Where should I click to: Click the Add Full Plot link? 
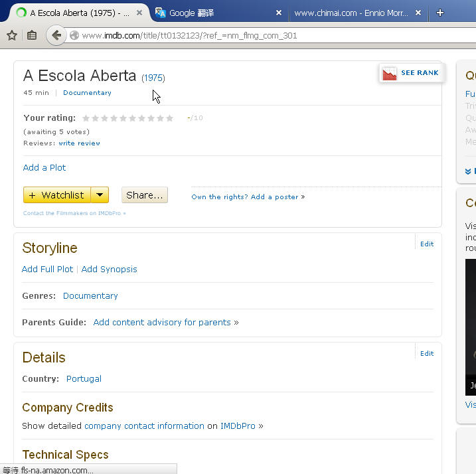click(x=47, y=270)
